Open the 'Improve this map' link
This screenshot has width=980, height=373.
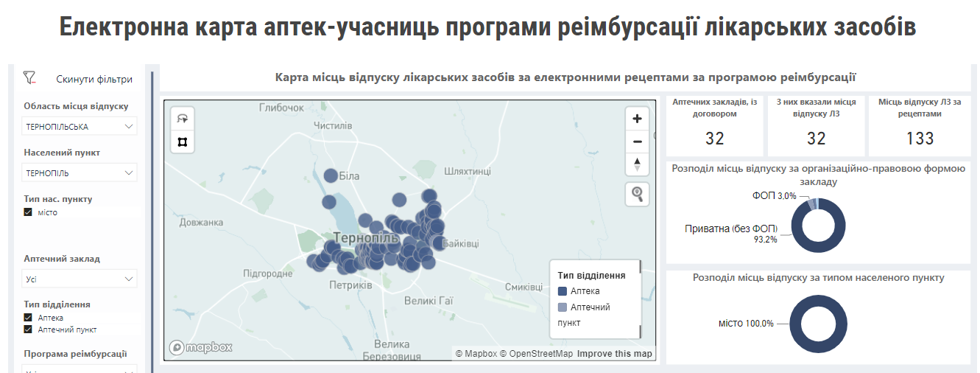point(614,354)
